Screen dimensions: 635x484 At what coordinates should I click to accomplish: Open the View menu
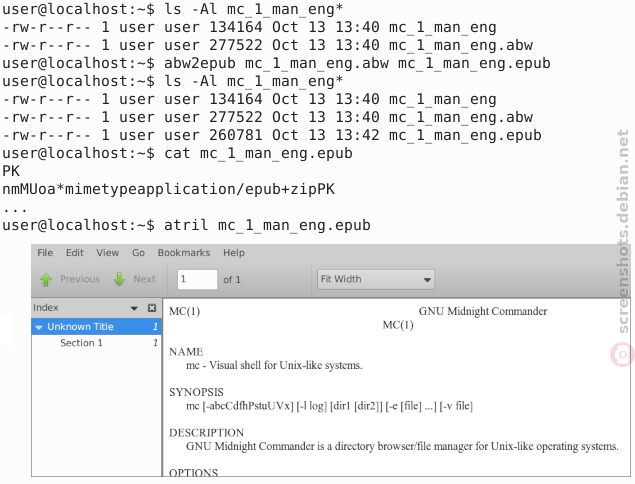tap(107, 253)
